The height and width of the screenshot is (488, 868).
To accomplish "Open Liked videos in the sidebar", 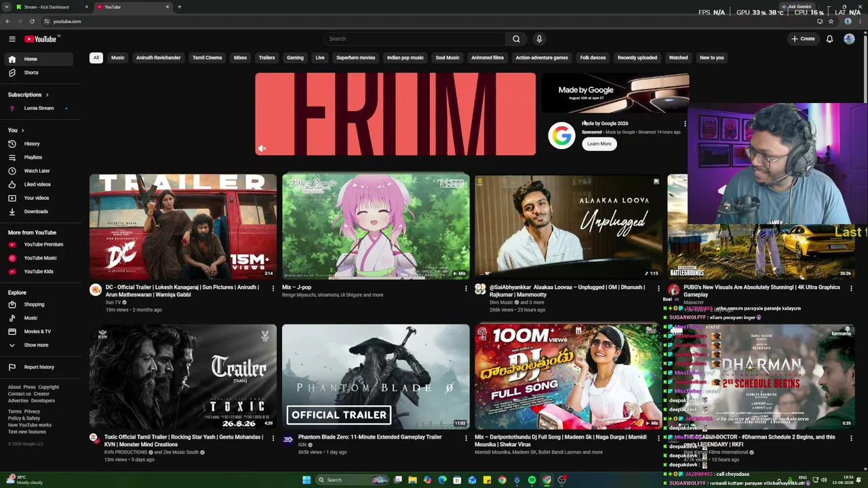I will (38, 184).
